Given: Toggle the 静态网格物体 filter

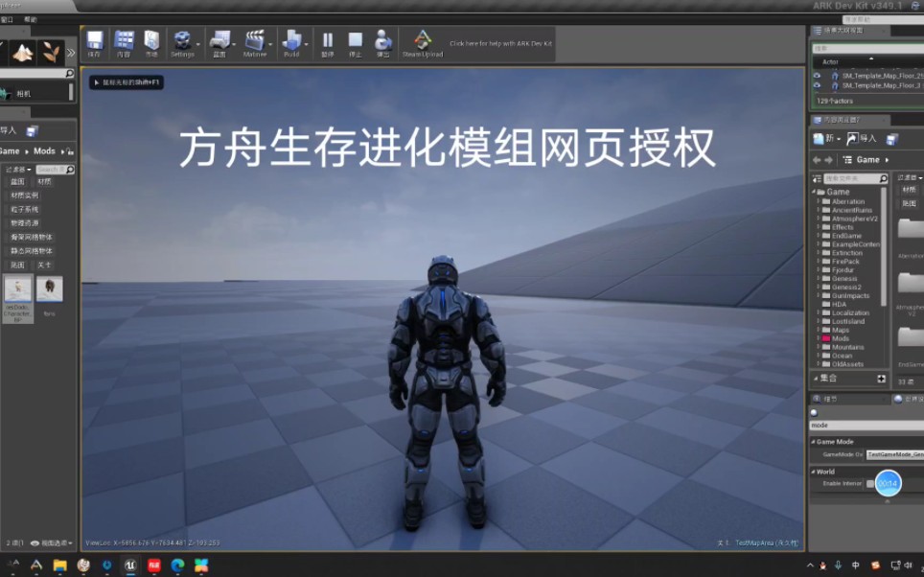Looking at the screenshot, I should tap(32, 251).
